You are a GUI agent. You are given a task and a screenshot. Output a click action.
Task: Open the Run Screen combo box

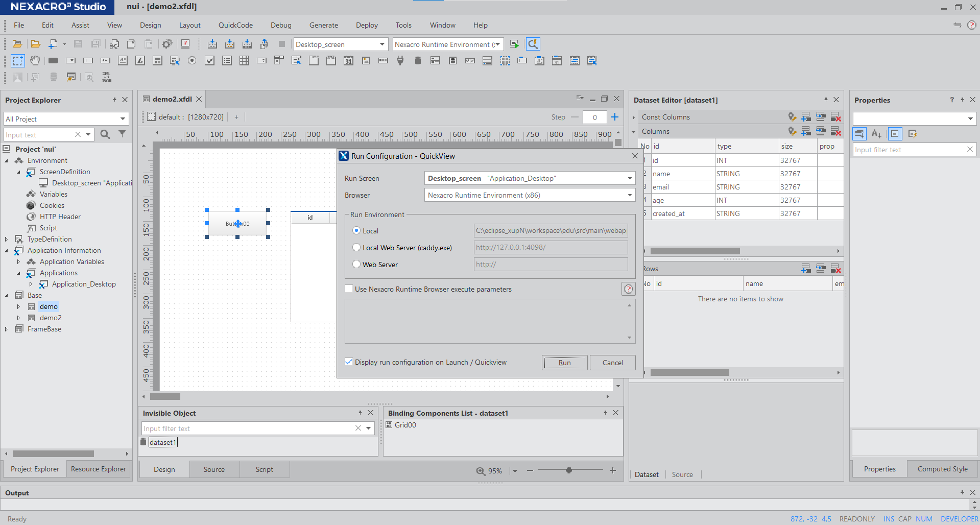pos(629,178)
